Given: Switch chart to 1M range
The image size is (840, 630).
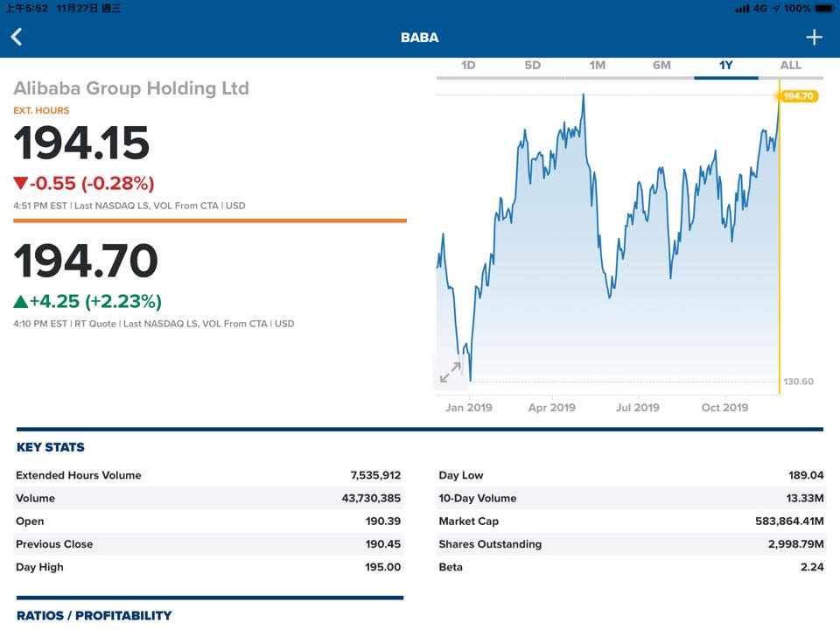Looking at the screenshot, I should (598, 66).
